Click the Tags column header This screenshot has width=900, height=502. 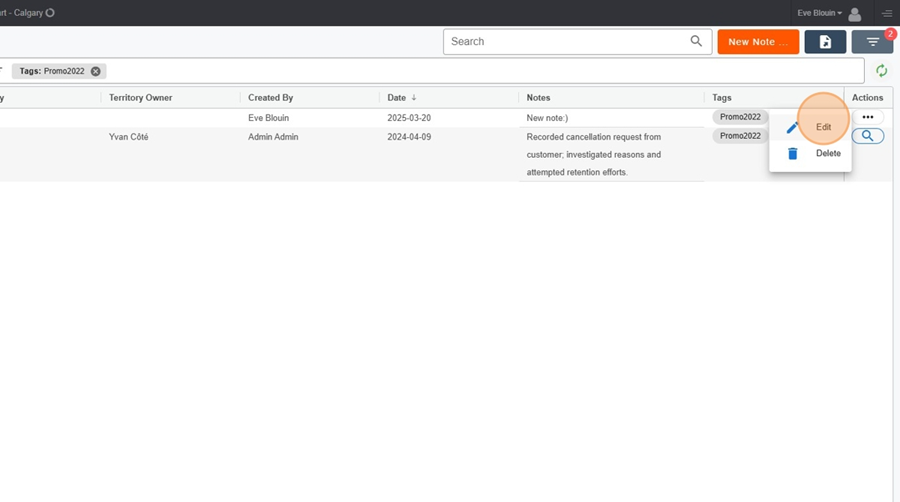pos(721,98)
